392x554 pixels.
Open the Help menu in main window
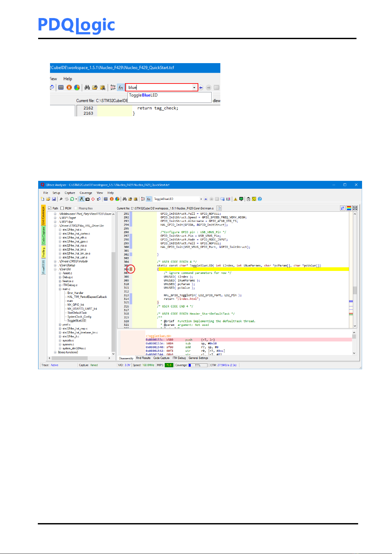pos(110,193)
